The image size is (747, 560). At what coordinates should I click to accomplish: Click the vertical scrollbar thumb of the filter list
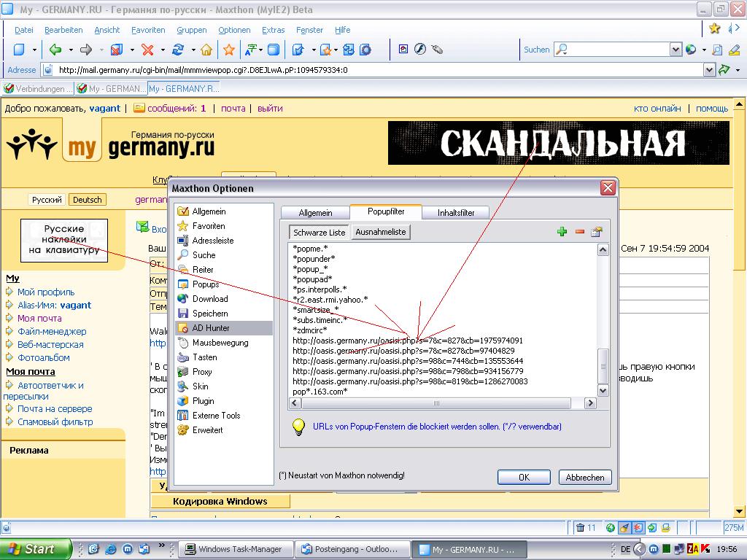(x=603, y=366)
